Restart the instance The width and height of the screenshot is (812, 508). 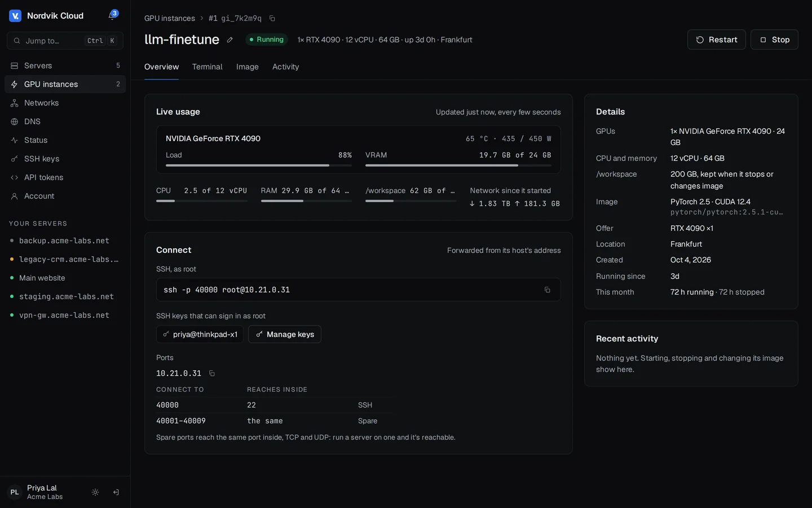[716, 40]
